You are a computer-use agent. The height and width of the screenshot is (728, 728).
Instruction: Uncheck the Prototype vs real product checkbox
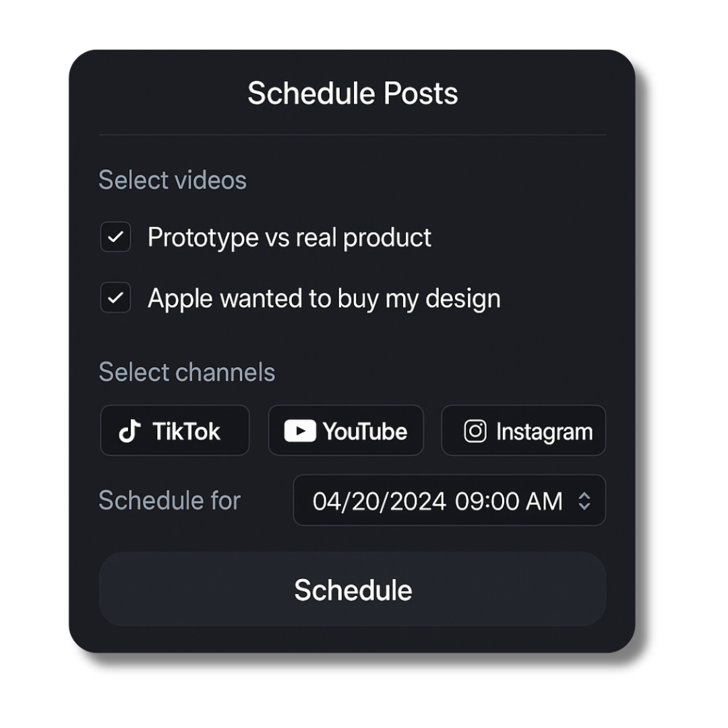click(x=115, y=237)
